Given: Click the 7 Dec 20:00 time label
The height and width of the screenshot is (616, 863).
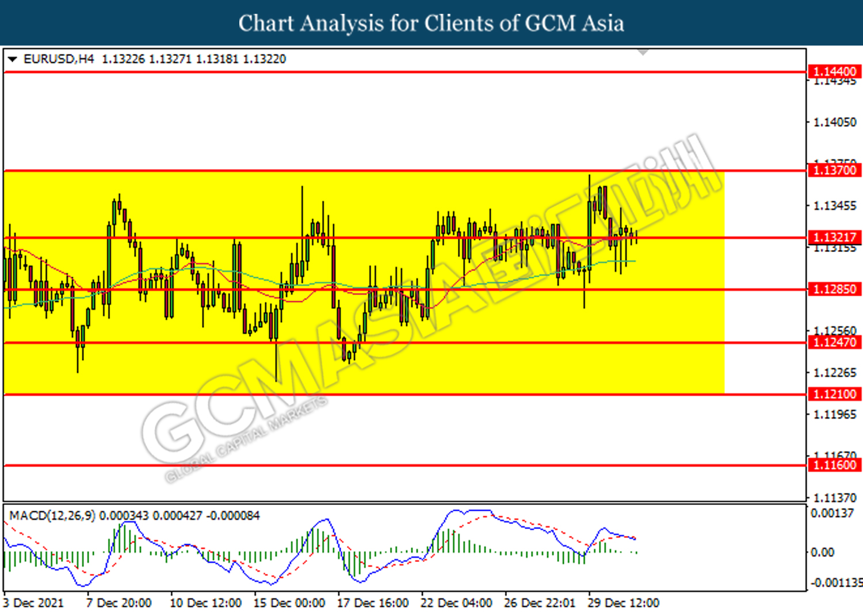Looking at the screenshot, I should point(119,603).
